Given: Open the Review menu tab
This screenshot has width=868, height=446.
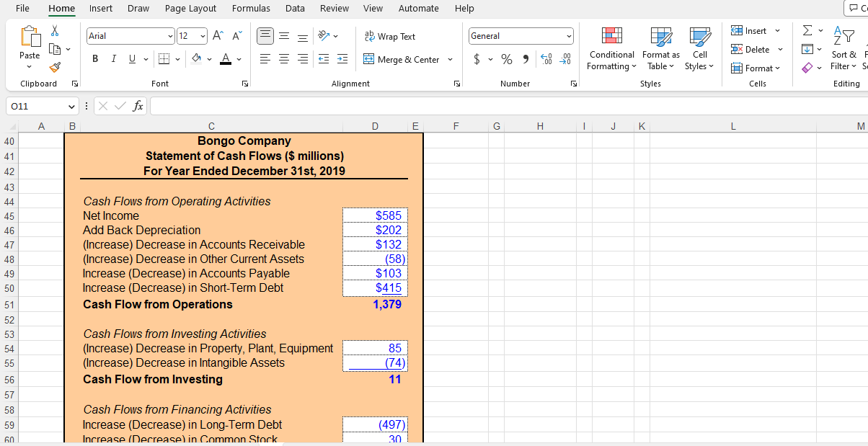Looking at the screenshot, I should coord(335,9).
